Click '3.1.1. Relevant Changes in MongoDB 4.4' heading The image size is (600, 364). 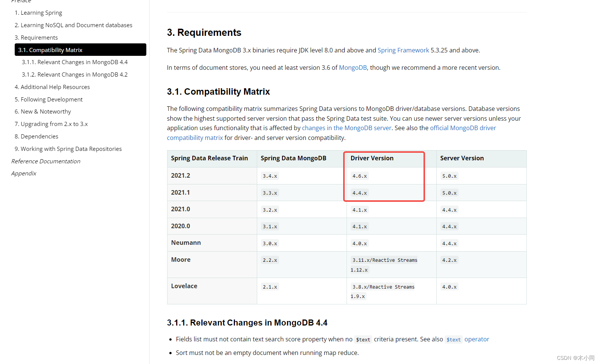click(x=247, y=323)
